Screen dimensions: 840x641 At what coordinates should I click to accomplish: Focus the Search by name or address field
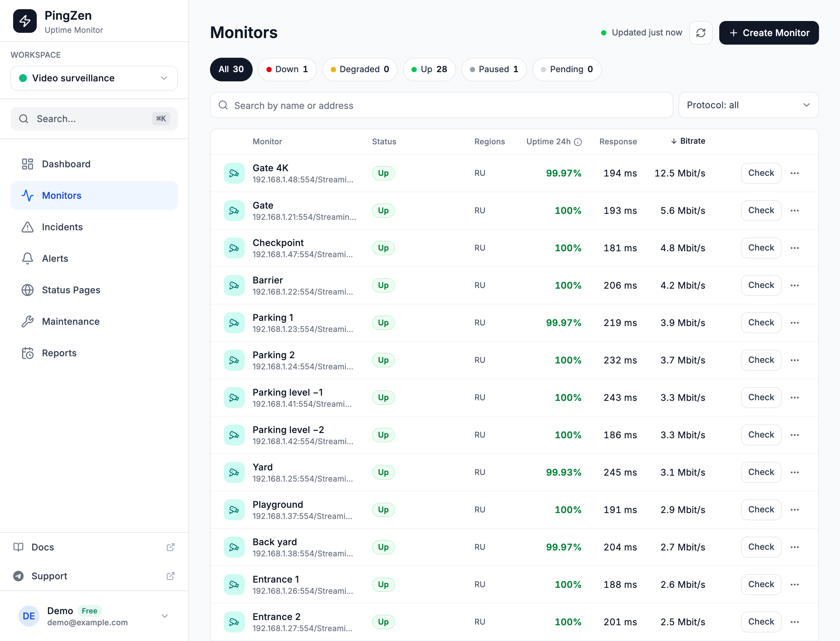(442, 105)
